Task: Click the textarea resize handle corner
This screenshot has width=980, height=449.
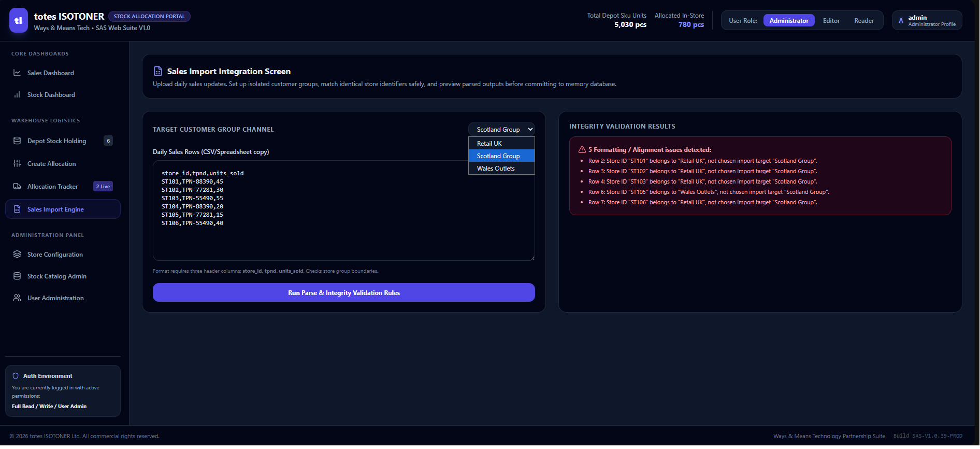Action: [x=531, y=257]
